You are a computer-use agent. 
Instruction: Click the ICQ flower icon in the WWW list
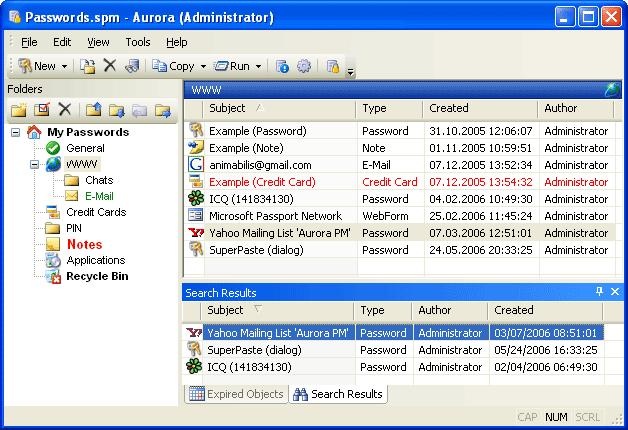pyautogui.click(x=196, y=199)
